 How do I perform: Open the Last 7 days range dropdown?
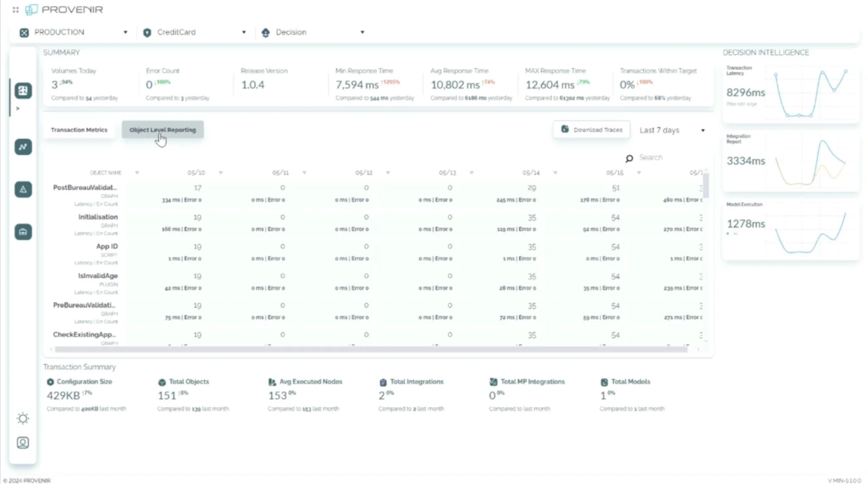[x=672, y=130]
